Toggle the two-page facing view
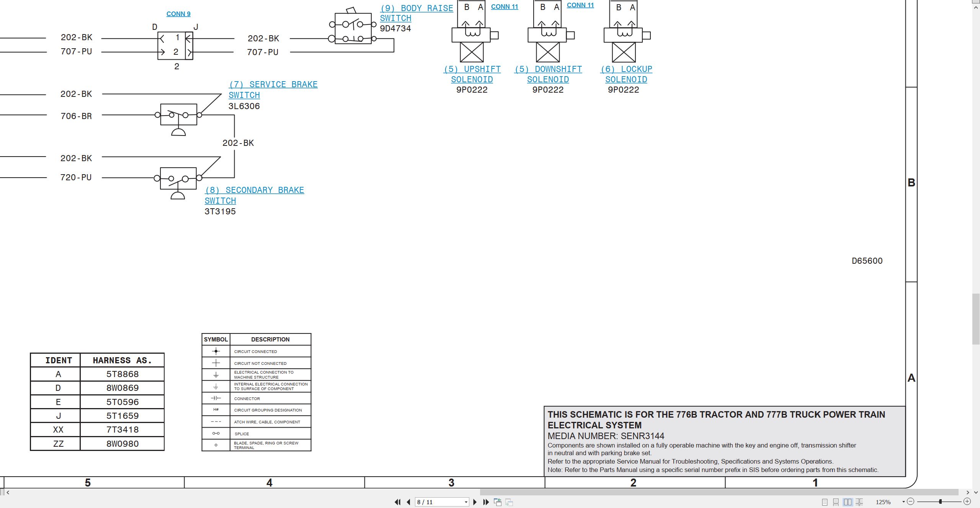This screenshot has height=508, width=980. tap(848, 502)
